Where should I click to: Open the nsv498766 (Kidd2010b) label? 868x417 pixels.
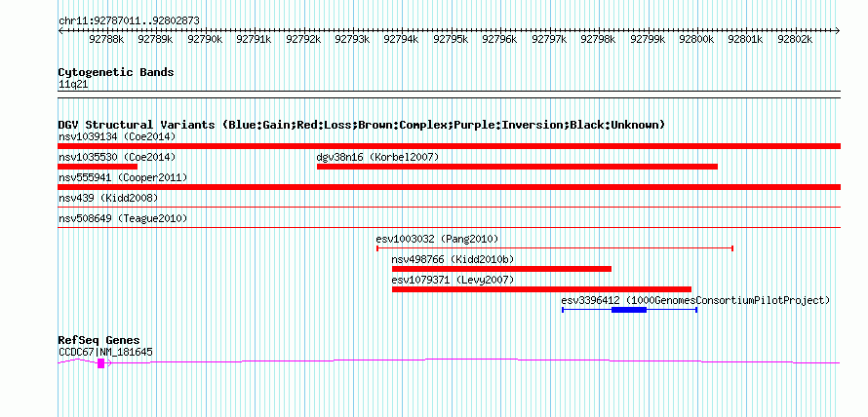[x=453, y=259]
